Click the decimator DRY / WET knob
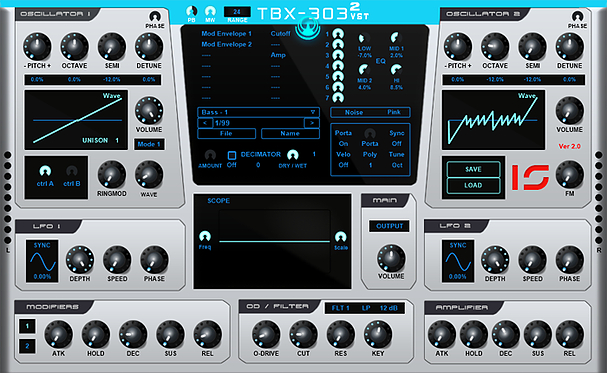 pyautogui.click(x=293, y=155)
